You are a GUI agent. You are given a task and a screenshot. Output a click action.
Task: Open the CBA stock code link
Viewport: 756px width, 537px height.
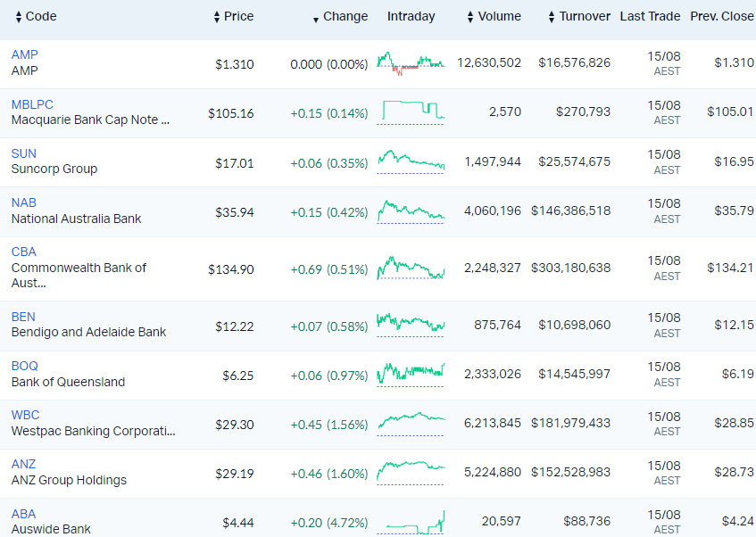click(23, 252)
